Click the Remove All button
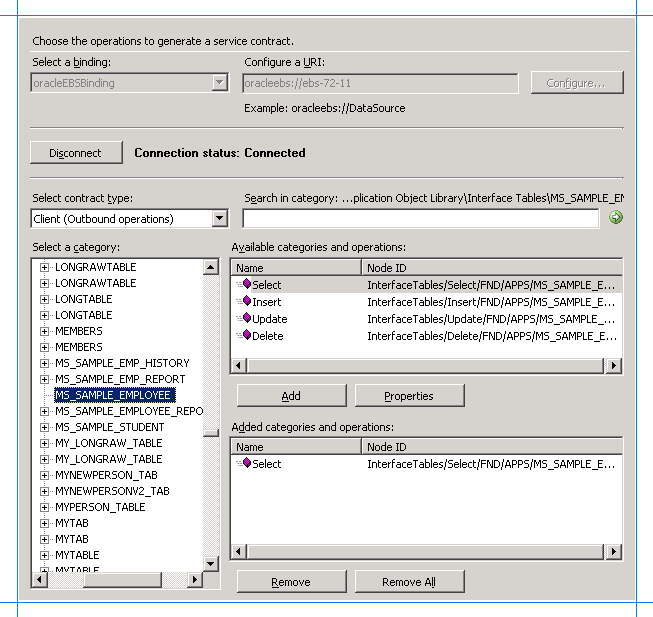 pos(409,582)
